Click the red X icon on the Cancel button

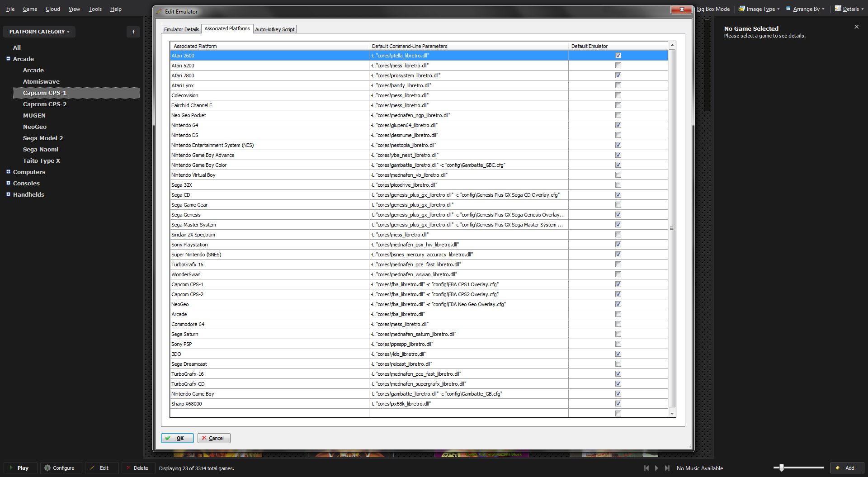point(204,438)
